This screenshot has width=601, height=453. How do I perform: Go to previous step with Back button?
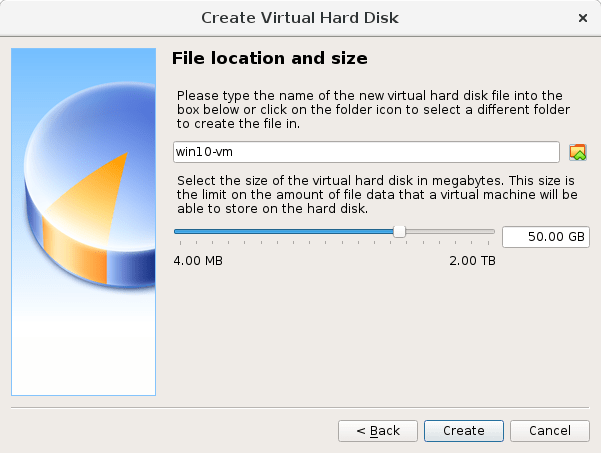click(378, 431)
